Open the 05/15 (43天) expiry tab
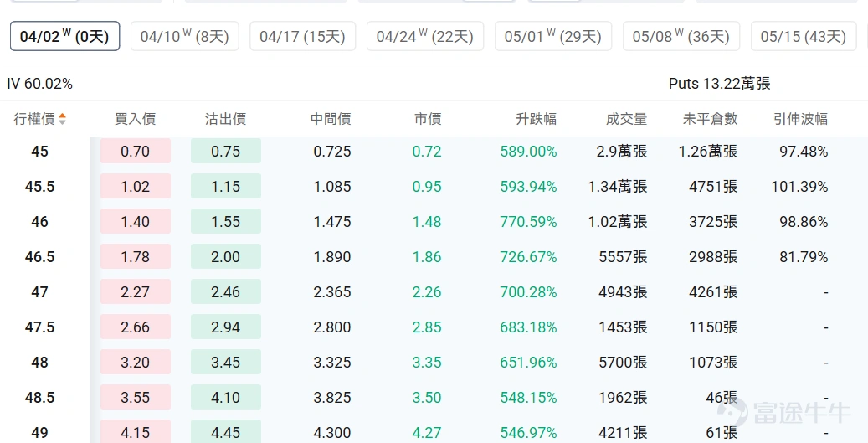 pos(804,37)
